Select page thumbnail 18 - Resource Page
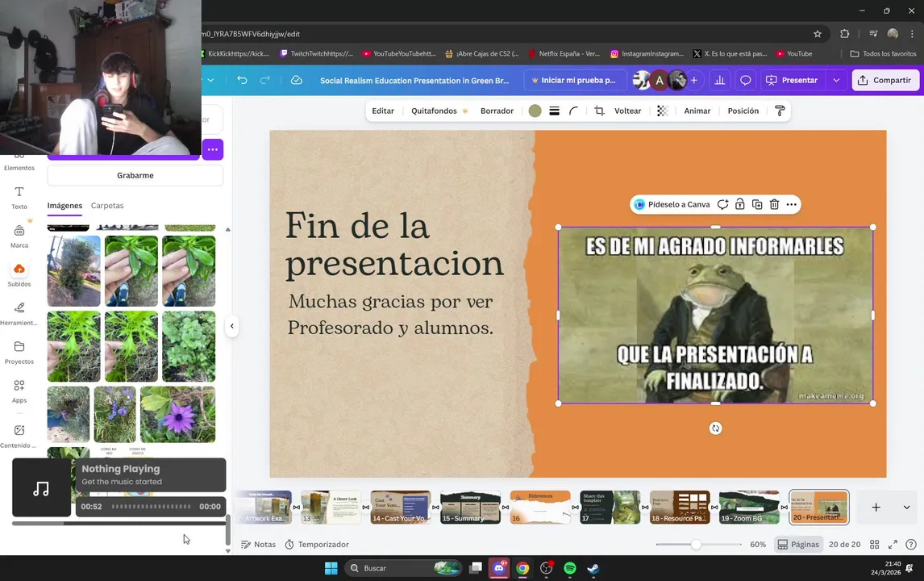Viewport: 924px width, 581px height. [x=680, y=508]
